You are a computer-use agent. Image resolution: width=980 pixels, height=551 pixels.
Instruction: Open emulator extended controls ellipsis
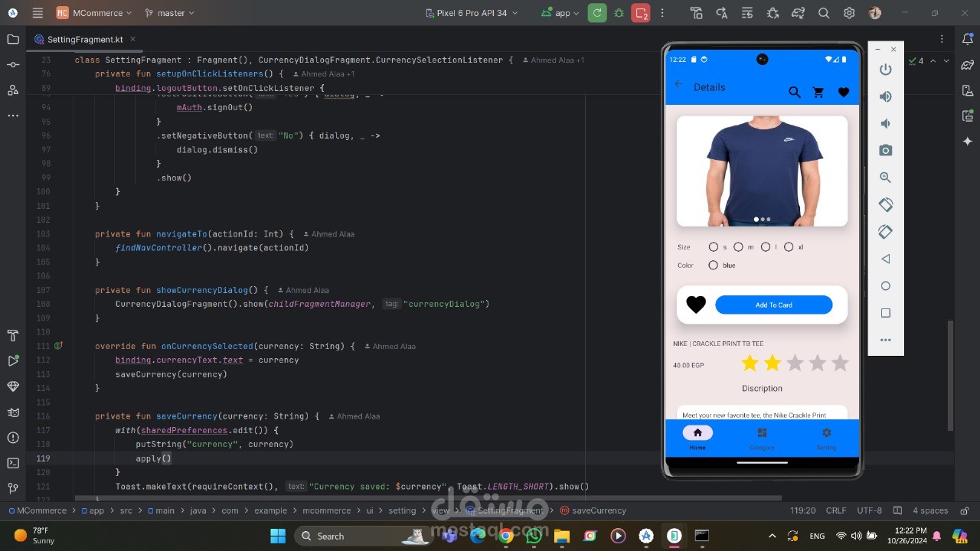pos(886,340)
